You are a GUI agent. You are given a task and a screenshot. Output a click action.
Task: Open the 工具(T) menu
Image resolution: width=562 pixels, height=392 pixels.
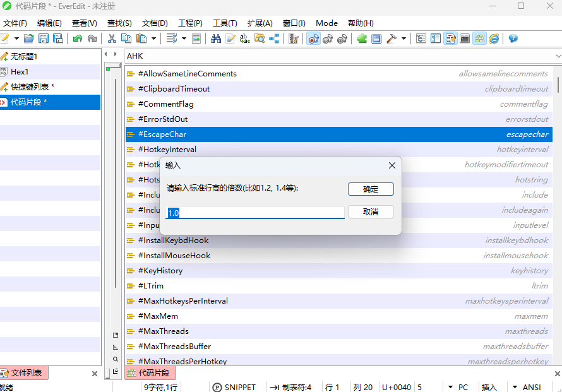pyautogui.click(x=225, y=23)
